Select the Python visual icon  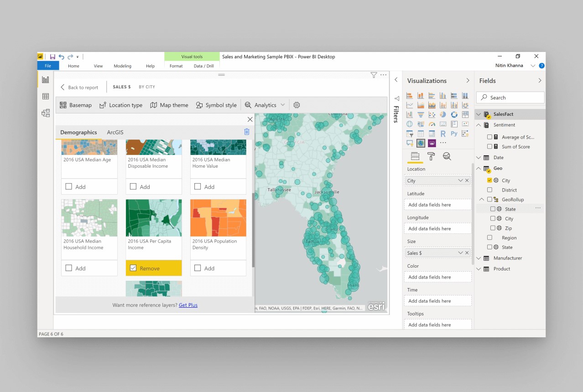point(454,133)
